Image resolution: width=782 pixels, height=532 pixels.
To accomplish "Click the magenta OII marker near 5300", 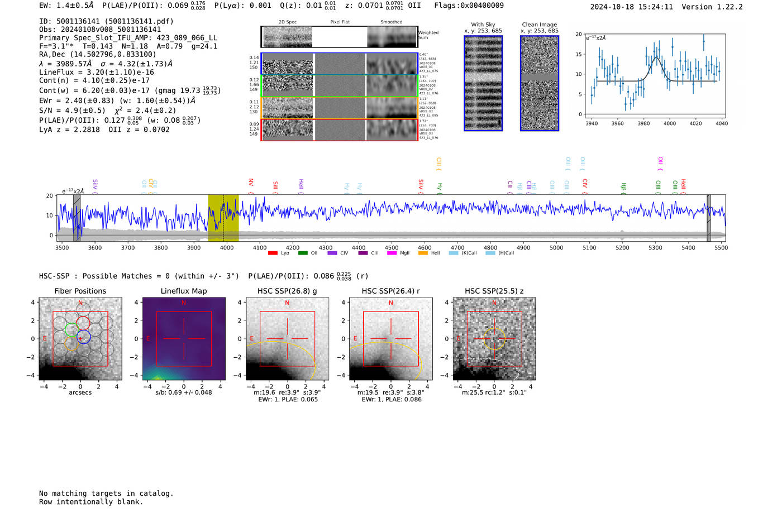I will pyautogui.click(x=660, y=164).
